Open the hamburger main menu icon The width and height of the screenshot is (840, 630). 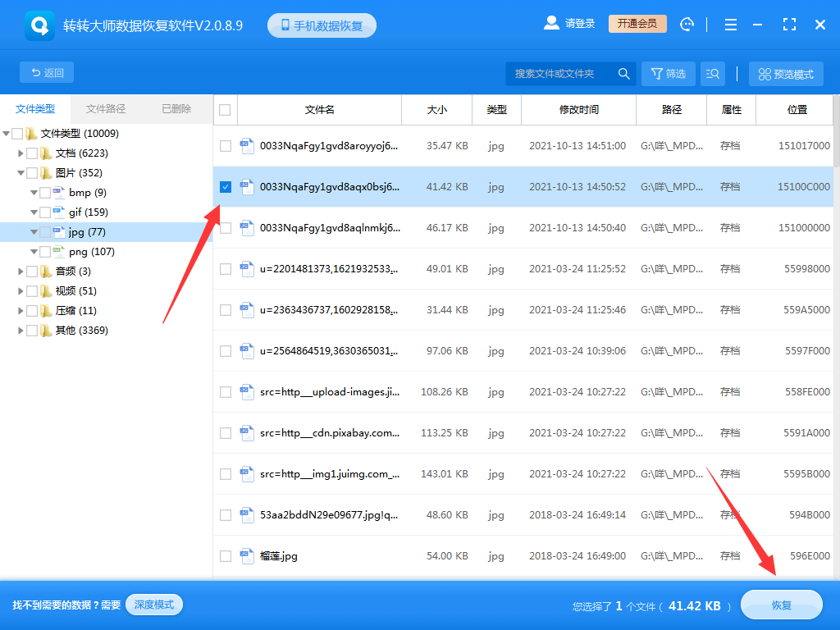[x=730, y=24]
